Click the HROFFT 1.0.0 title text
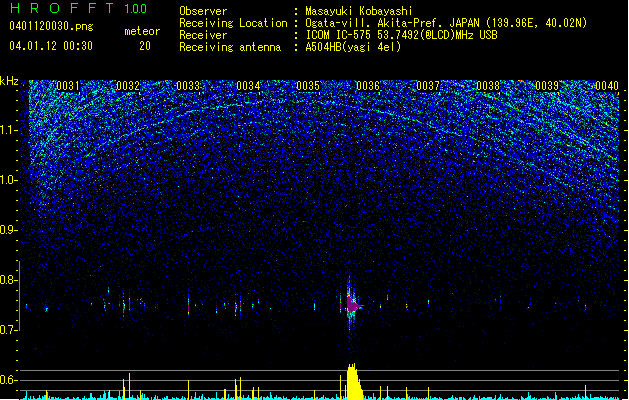Viewport: 629px width, 400px height. point(78,8)
